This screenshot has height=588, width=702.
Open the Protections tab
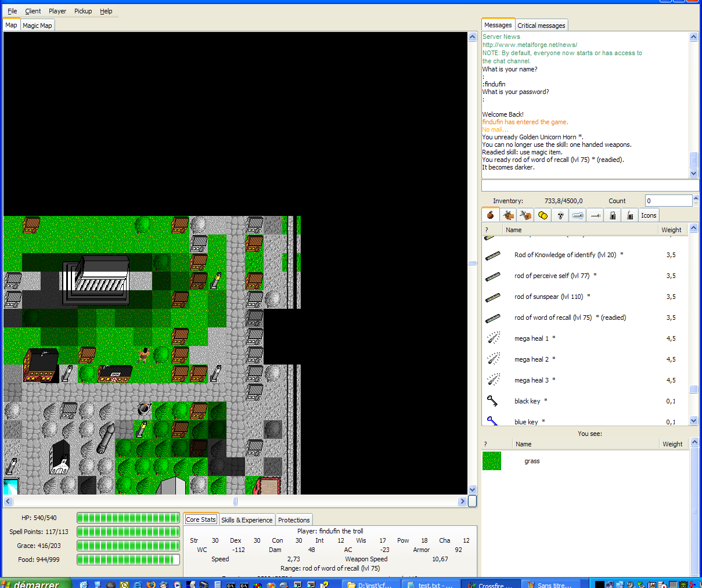pos(294,520)
